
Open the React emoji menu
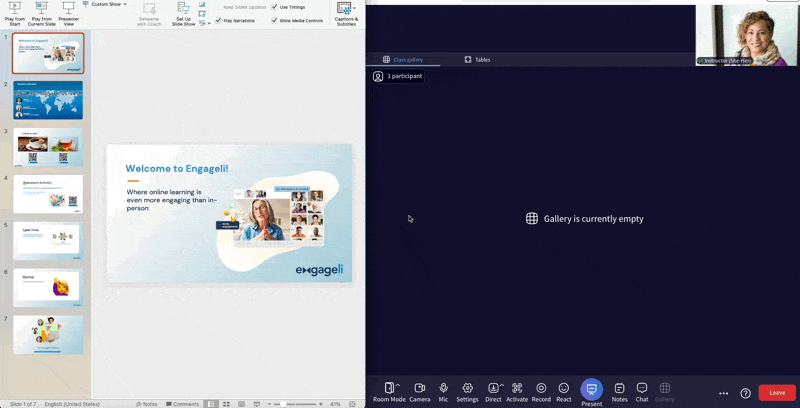564,388
